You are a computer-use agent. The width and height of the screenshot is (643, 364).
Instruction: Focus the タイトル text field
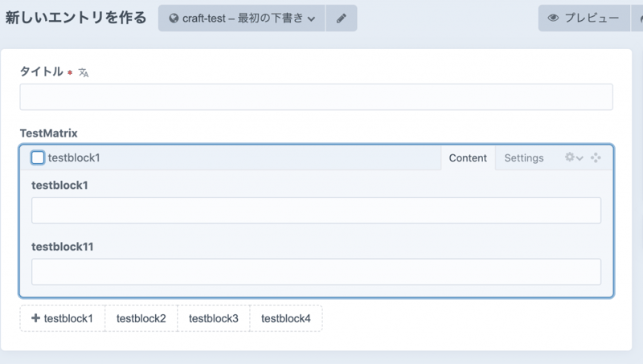point(316,97)
